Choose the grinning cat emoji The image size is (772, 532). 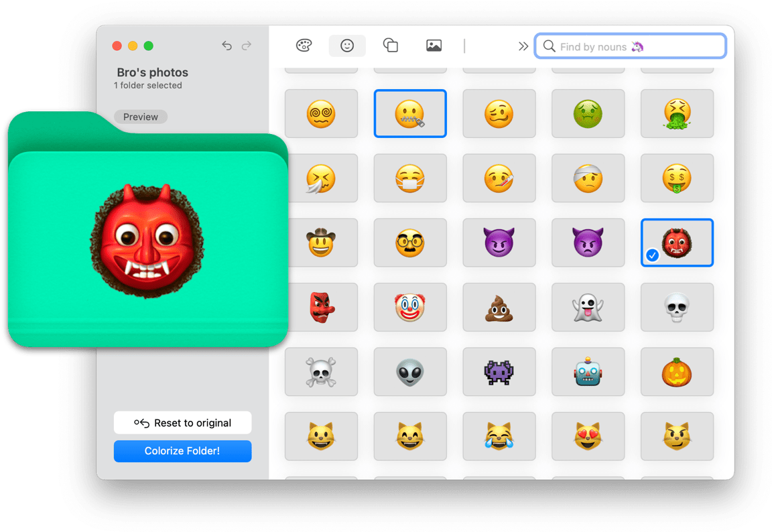(x=321, y=436)
